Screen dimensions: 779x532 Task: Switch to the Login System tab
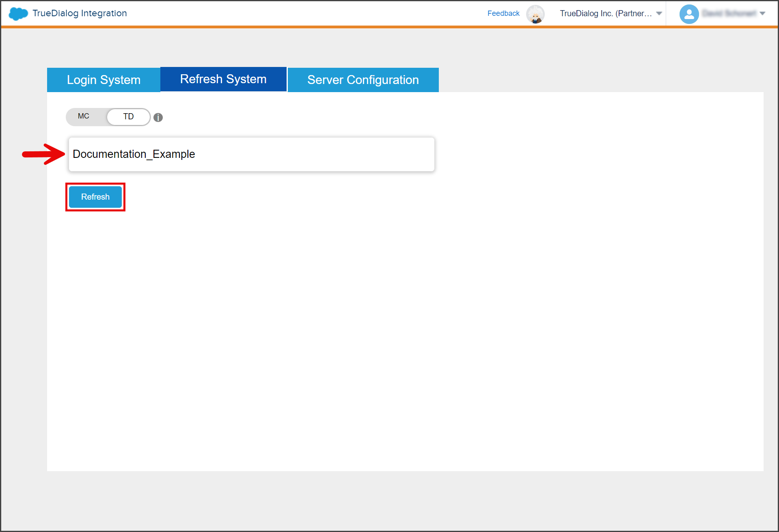(104, 80)
